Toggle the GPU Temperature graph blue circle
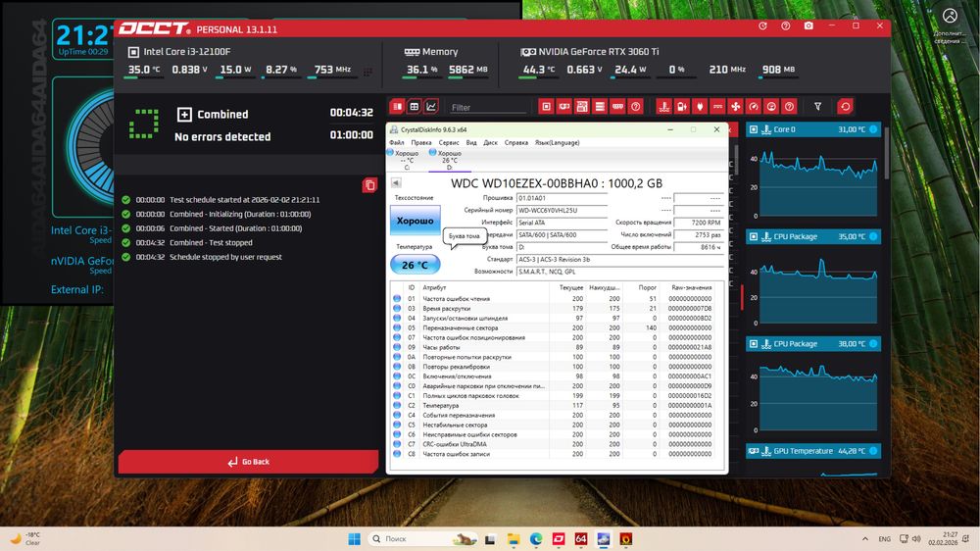This screenshot has width=980, height=551. (x=873, y=451)
